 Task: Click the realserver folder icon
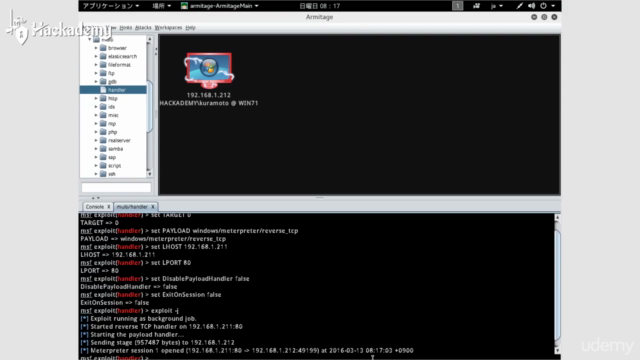click(x=103, y=140)
